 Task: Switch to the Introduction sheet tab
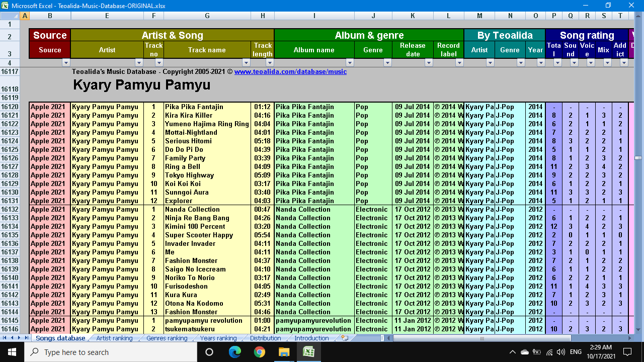click(311, 338)
